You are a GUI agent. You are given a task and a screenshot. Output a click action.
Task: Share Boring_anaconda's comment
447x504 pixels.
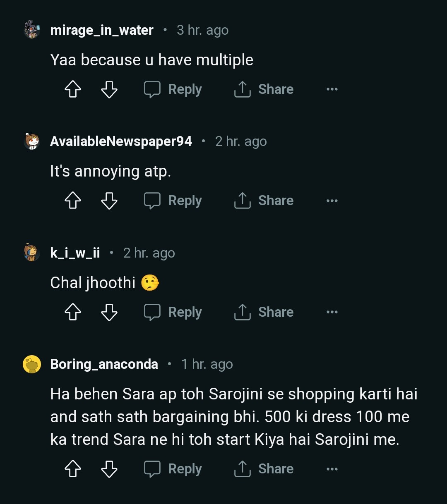tap(264, 469)
